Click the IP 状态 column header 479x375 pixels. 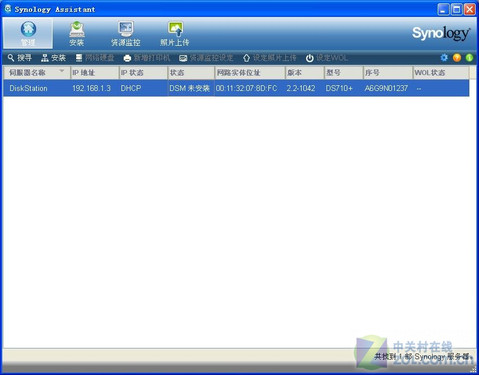pos(143,72)
